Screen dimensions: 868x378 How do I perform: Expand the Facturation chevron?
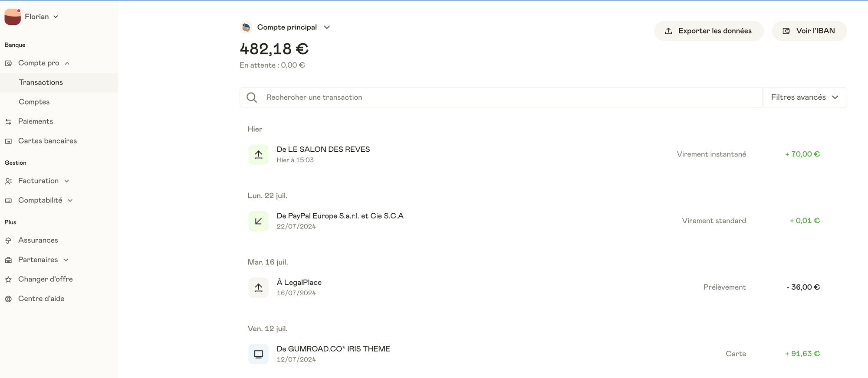point(67,181)
